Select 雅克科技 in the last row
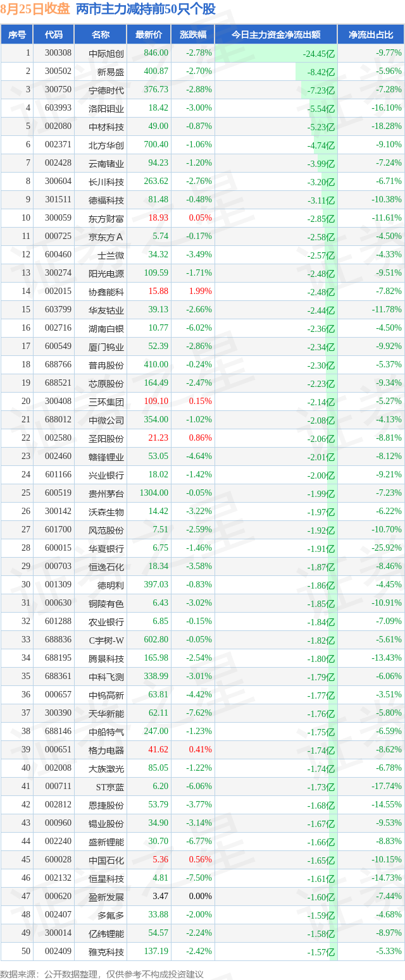 coord(106,952)
